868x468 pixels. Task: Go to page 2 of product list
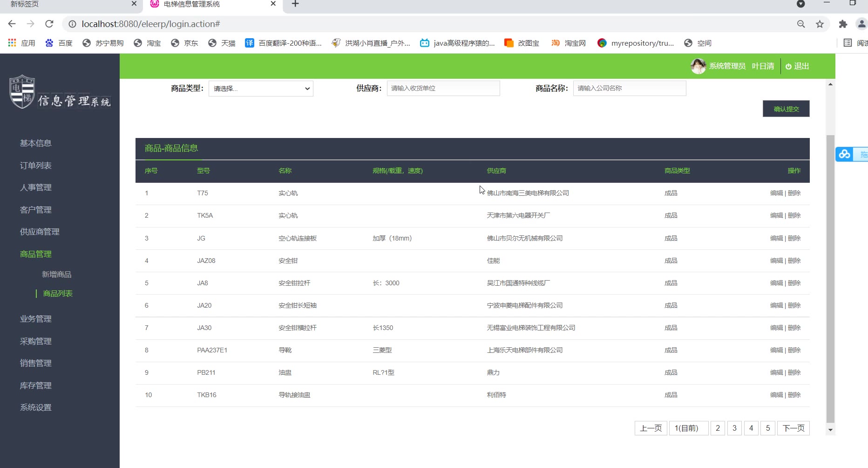[x=718, y=428]
